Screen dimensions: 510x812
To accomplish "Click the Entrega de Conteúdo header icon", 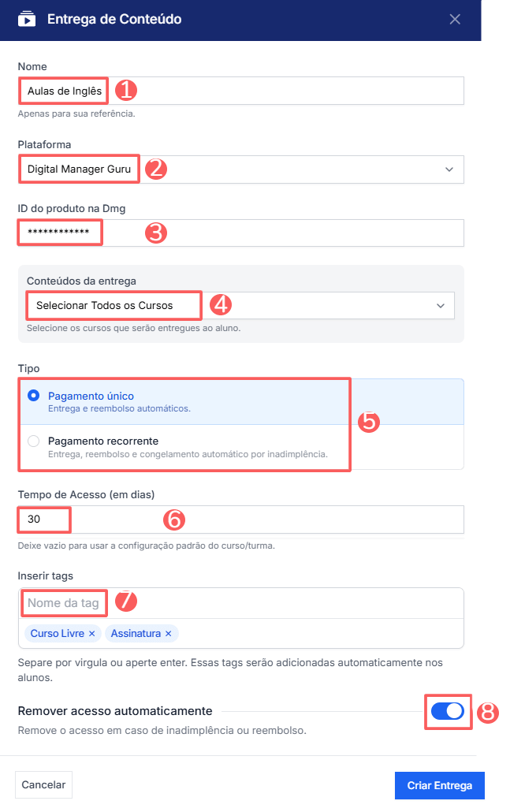I will 27,19.
